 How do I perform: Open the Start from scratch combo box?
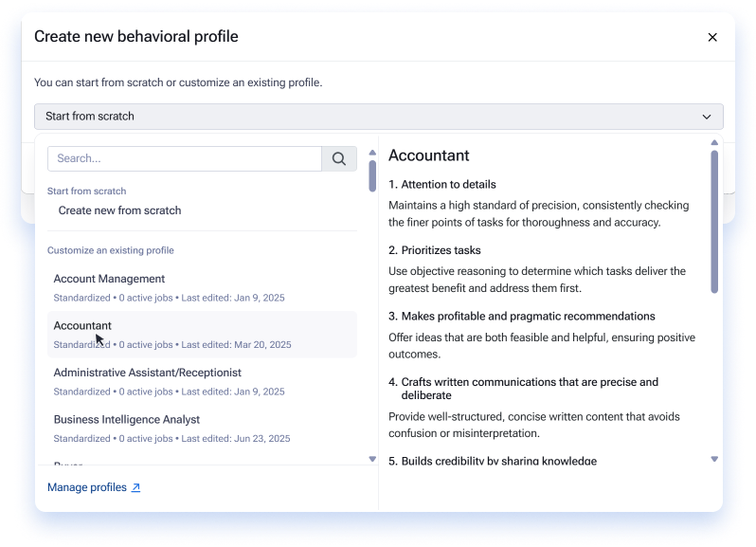point(379,117)
